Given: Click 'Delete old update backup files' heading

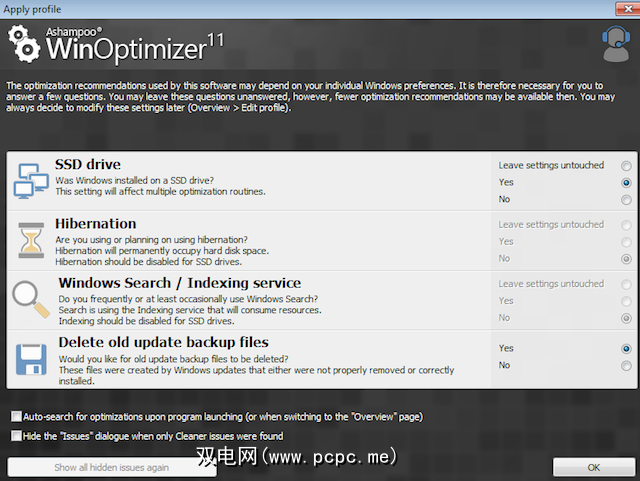Looking at the screenshot, I should (x=164, y=342).
